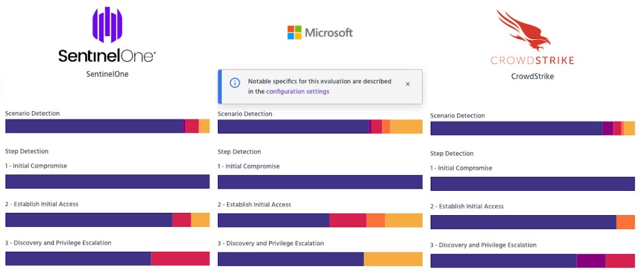644x275 pixels.
Task: Click SentinelOne Scenario Detection orange segment
Action: tap(204, 126)
